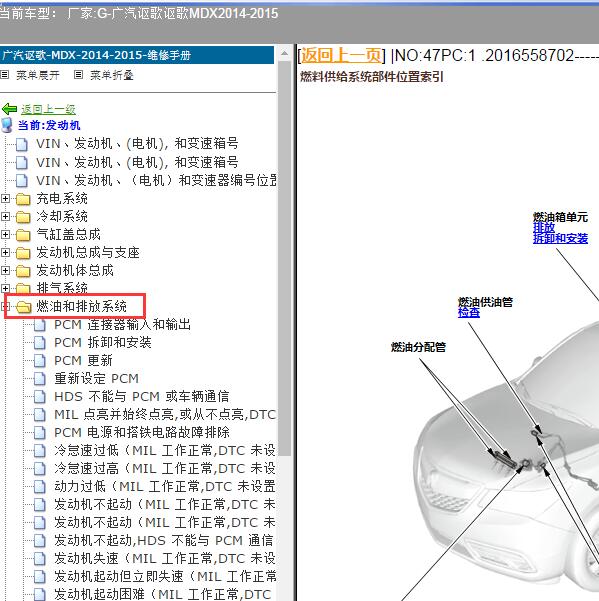Viewport: 599px width, 601px height.
Task: Expand the 充电系统 folder node
Action: 5,199
